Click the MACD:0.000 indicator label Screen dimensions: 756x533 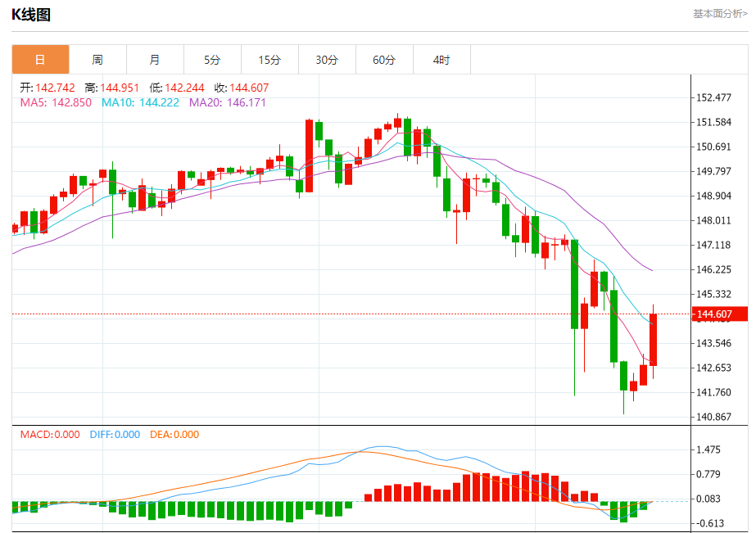[50, 435]
